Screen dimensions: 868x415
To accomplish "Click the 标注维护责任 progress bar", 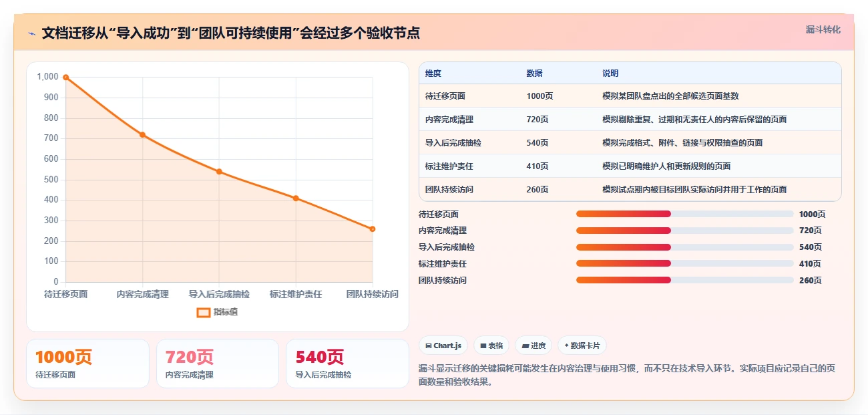I will click(x=685, y=264).
